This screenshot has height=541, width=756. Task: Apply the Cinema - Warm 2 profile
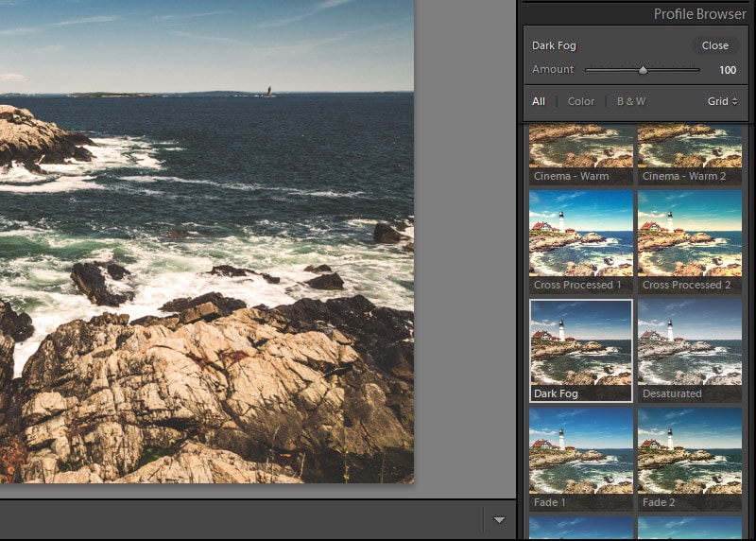pyautogui.click(x=690, y=154)
